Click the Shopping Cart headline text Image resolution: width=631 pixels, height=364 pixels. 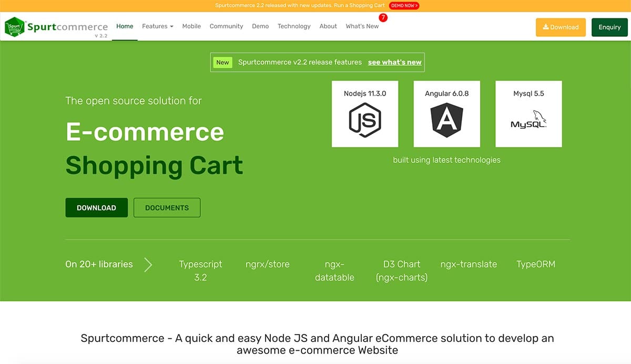[x=154, y=165]
